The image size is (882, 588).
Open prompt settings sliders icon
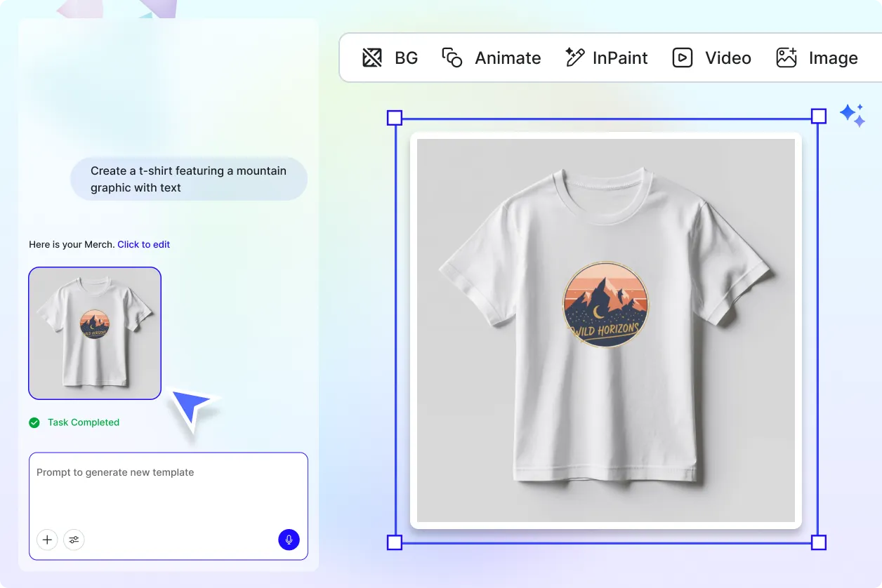(x=74, y=540)
